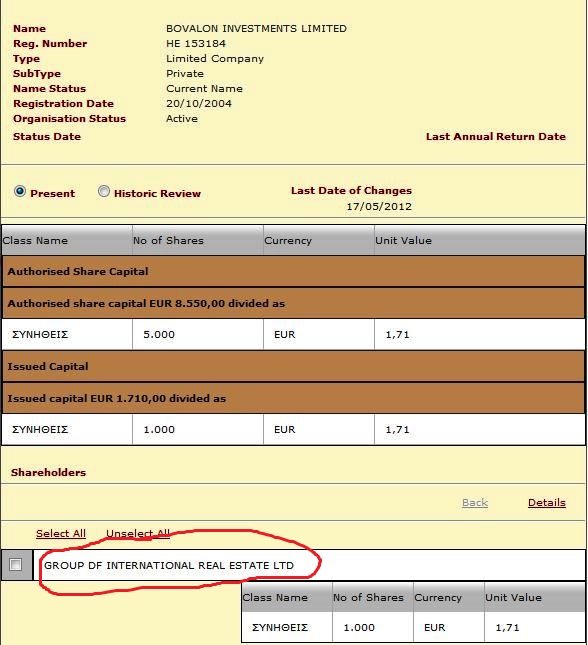
Task: Click the GROUP DF INTERNATIONAL REAL ESTATE LTD row
Action: tap(309, 565)
